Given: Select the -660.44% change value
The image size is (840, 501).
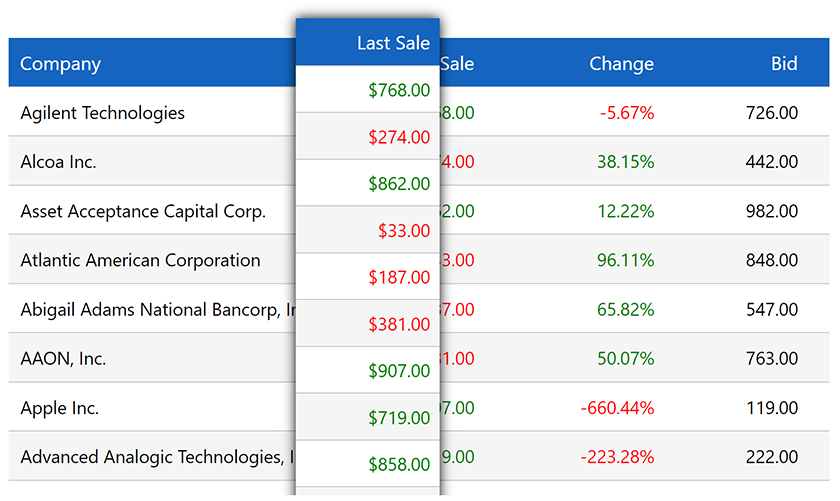Looking at the screenshot, I should (617, 409).
